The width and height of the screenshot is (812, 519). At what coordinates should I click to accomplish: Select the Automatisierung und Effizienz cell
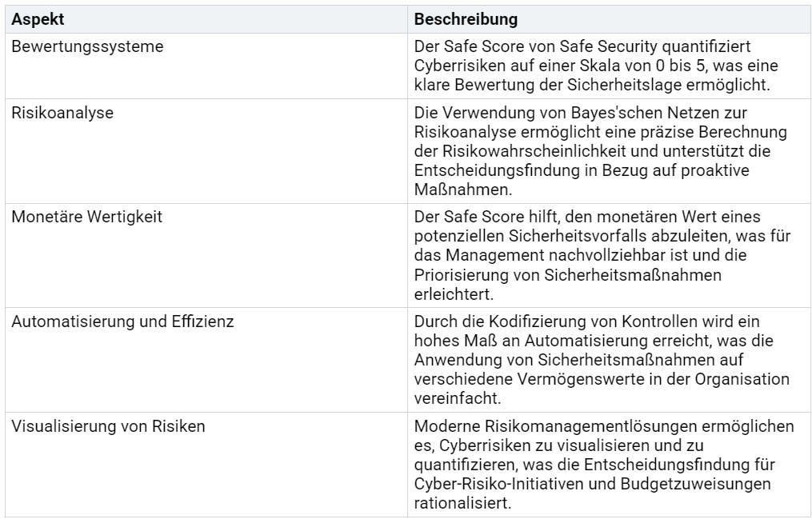click(122, 322)
